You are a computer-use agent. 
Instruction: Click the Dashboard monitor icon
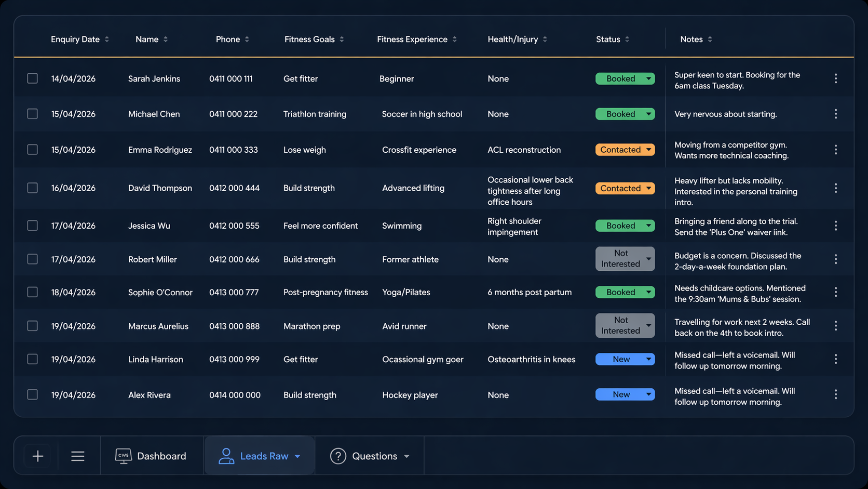123,456
